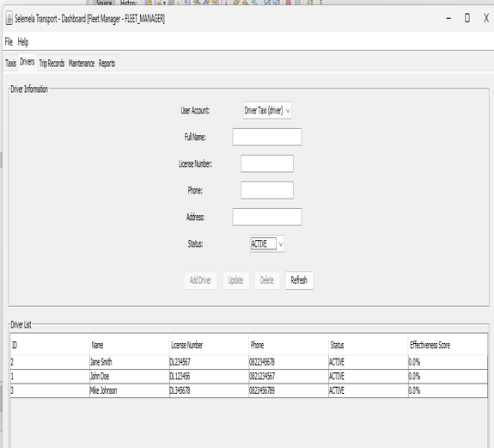Focus the License Number field
The width and height of the screenshot is (494, 448).
click(267, 163)
